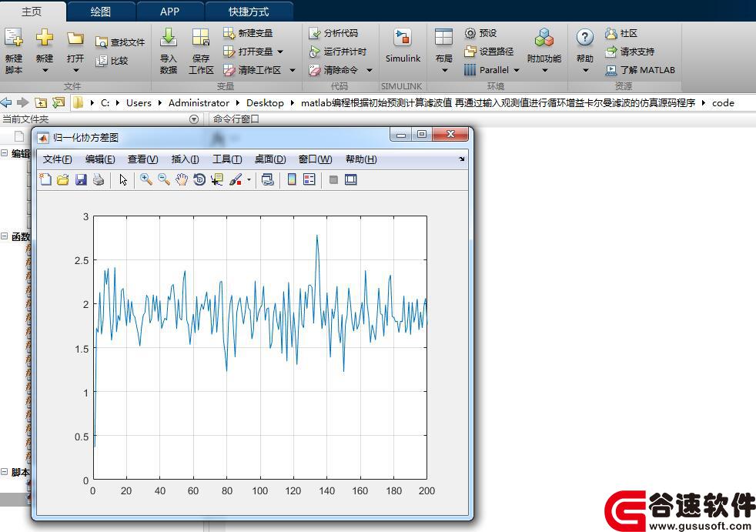Image resolution: width=756 pixels, height=532 pixels.
Task: Open the Parallel dropdown menu
Action: 517,70
